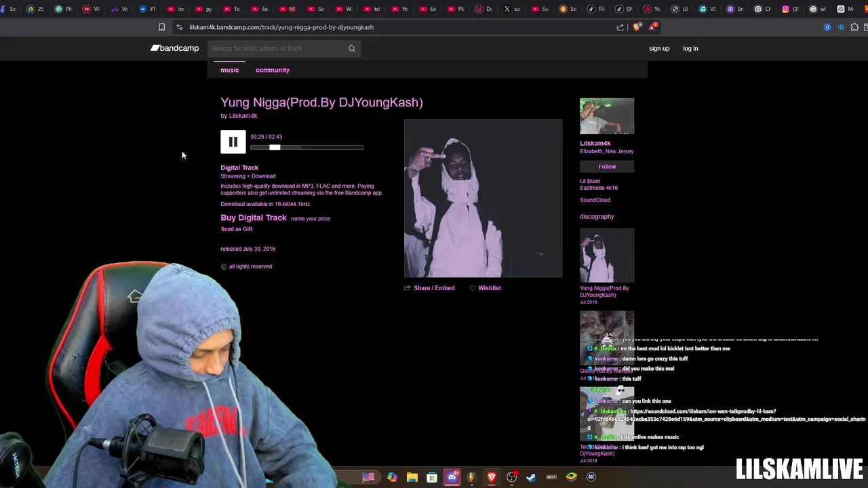Screen dimensions: 868x488
Task: Open OBS Studio from the taskbar
Action: (x=512, y=477)
